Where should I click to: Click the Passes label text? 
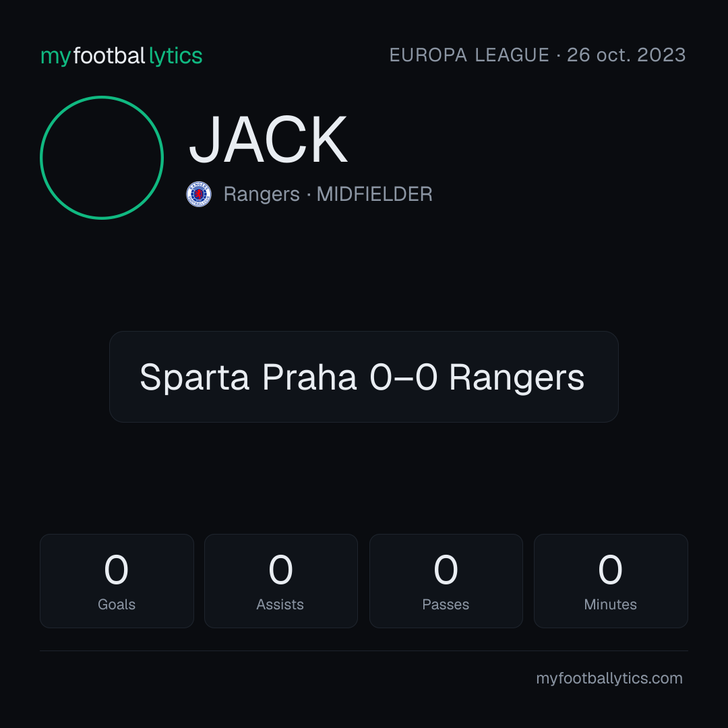pos(446,605)
